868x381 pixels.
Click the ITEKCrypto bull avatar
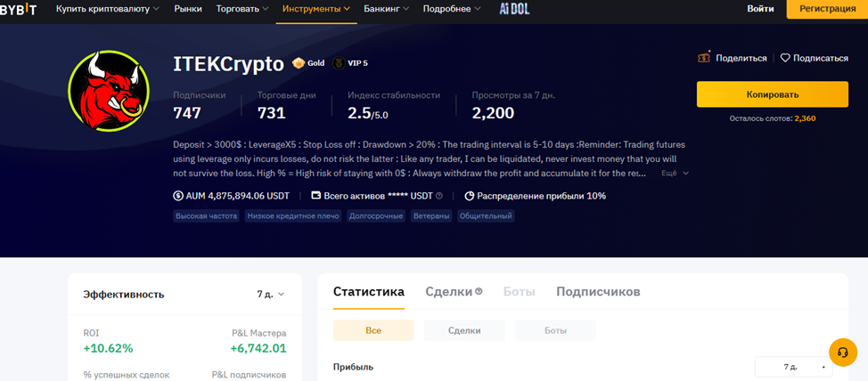point(108,91)
